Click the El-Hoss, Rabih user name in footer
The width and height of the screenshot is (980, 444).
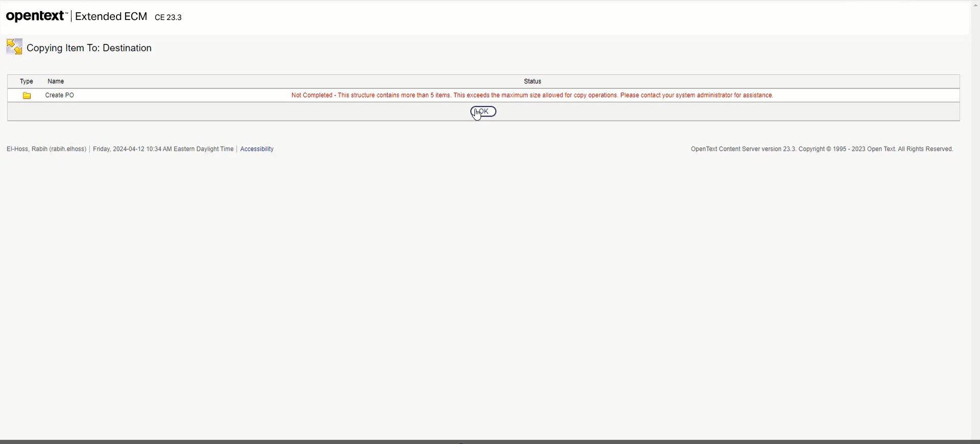tap(46, 149)
